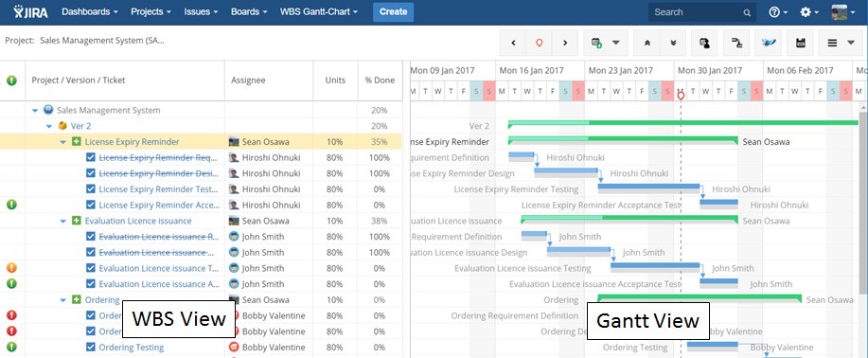Click the Ver 2 green summary bar
The height and width of the screenshot is (358, 868).
pyautogui.click(x=683, y=122)
